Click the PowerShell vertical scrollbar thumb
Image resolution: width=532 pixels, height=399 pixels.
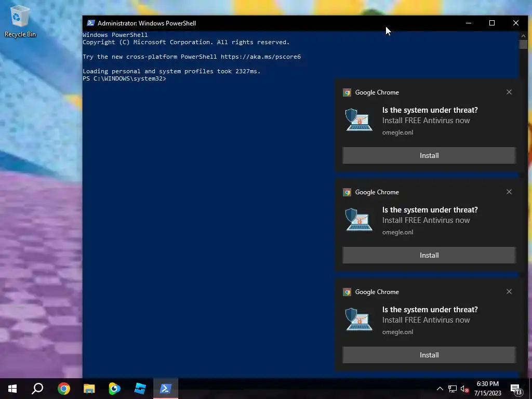pyautogui.click(x=523, y=44)
